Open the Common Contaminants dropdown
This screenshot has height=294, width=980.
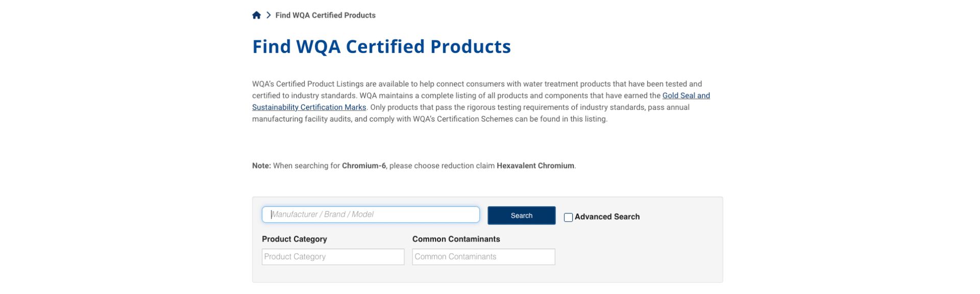[483, 257]
